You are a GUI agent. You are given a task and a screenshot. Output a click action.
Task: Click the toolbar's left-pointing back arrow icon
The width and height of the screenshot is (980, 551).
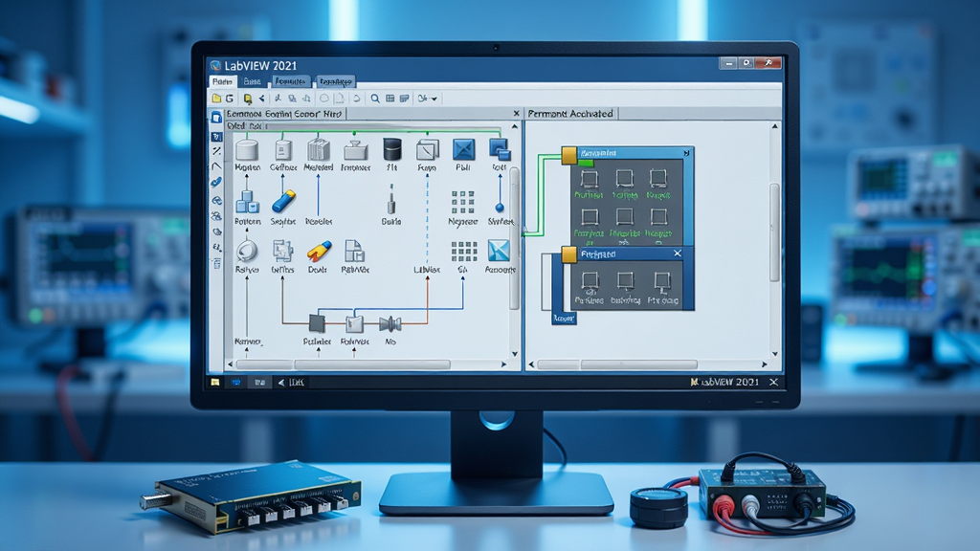tap(261, 99)
